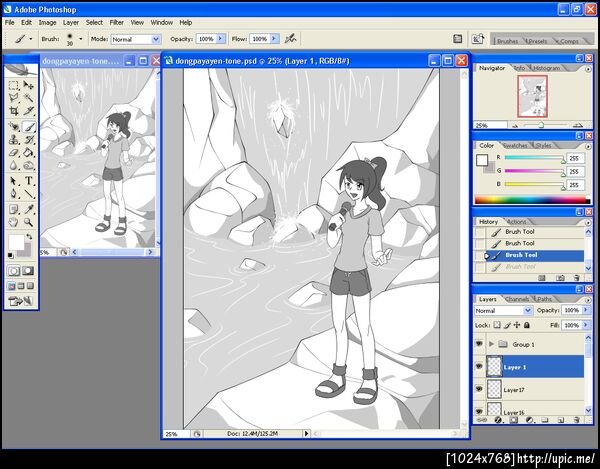Select the Blur tool
This screenshot has width=600, height=469.
point(14,166)
